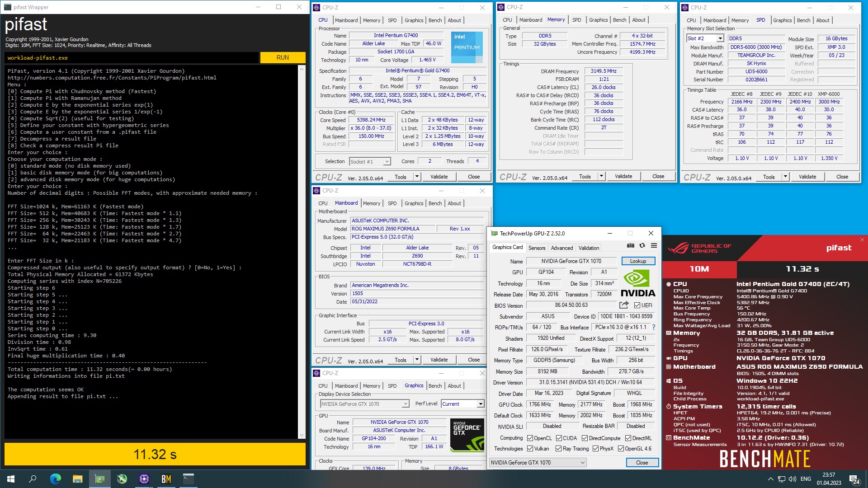This screenshot has width=868, height=488.
Task: Click Tools button in CPU-Z Memory window
Action: pos(585,176)
